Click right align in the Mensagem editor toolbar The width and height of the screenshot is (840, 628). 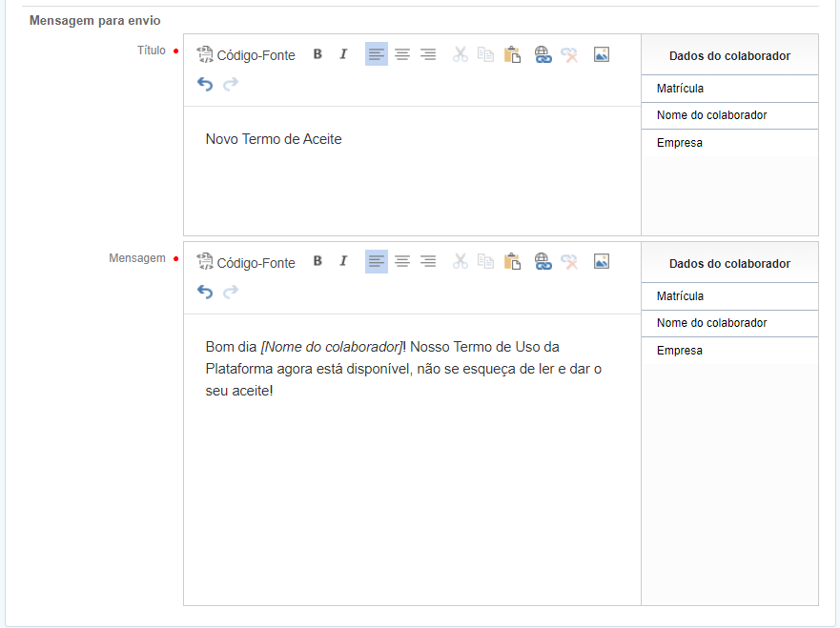pyautogui.click(x=428, y=262)
